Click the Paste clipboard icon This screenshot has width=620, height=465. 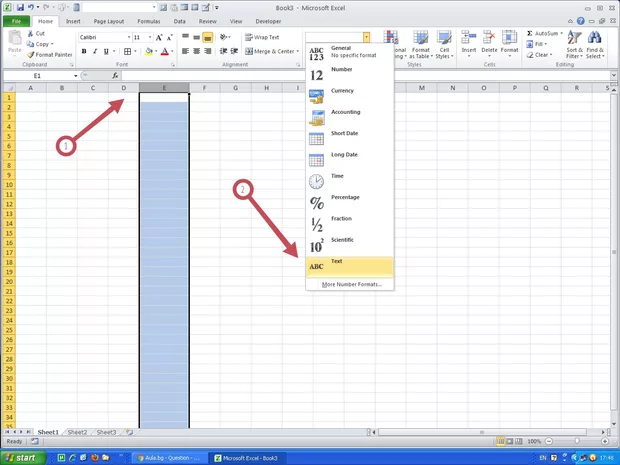tap(15, 38)
